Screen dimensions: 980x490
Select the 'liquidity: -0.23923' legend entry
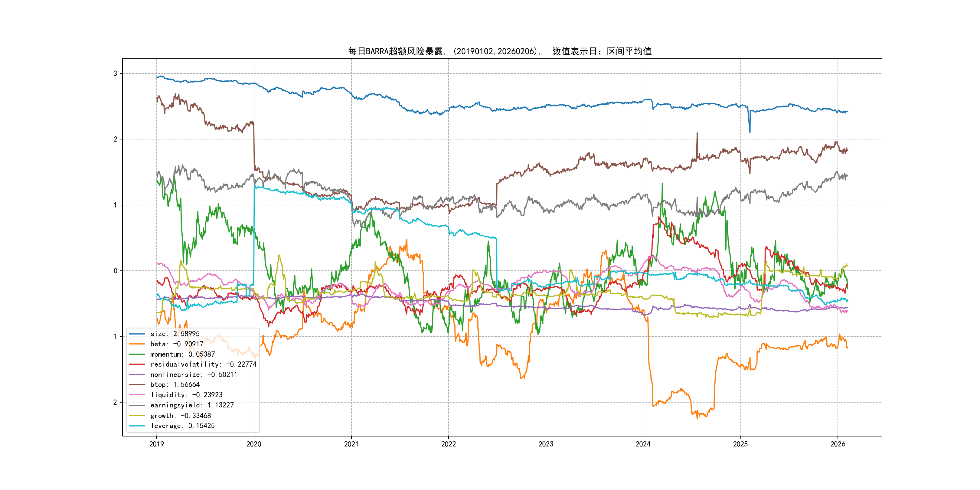tap(186, 395)
